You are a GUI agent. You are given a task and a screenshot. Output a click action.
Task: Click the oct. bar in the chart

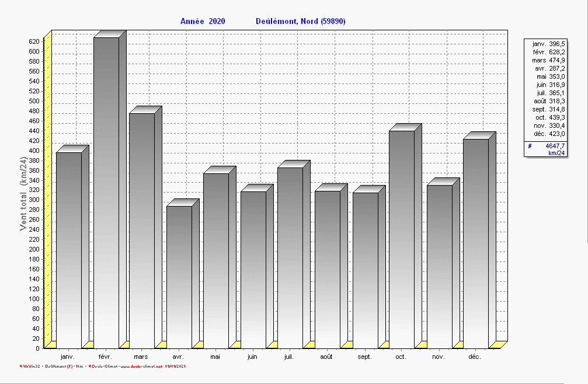402,239
